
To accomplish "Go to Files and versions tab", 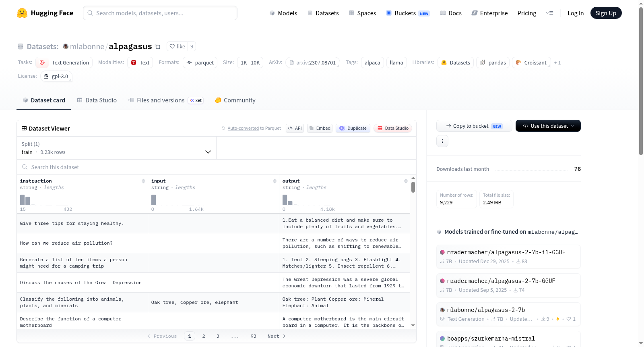I will pos(165,100).
